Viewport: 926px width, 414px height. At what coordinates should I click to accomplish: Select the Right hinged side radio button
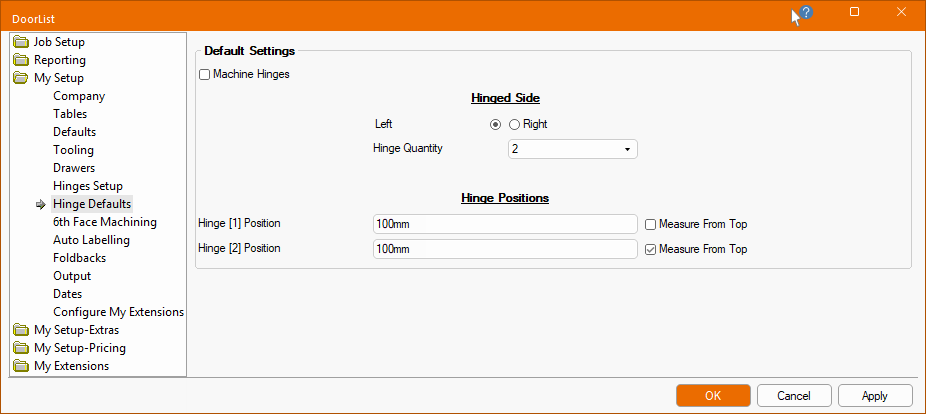(x=515, y=124)
